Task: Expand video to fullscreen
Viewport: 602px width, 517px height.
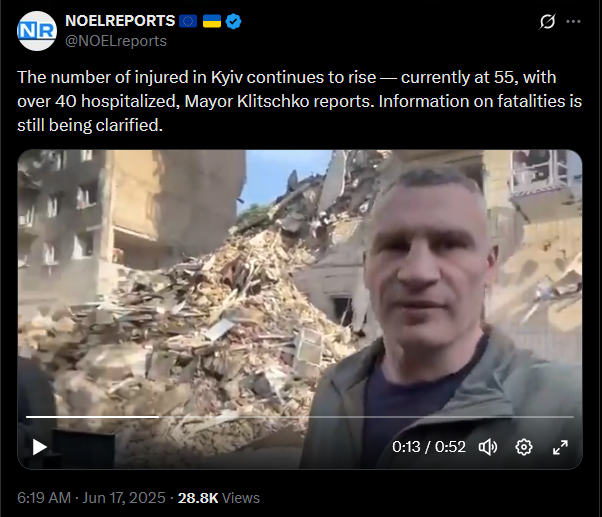Action: click(x=560, y=447)
